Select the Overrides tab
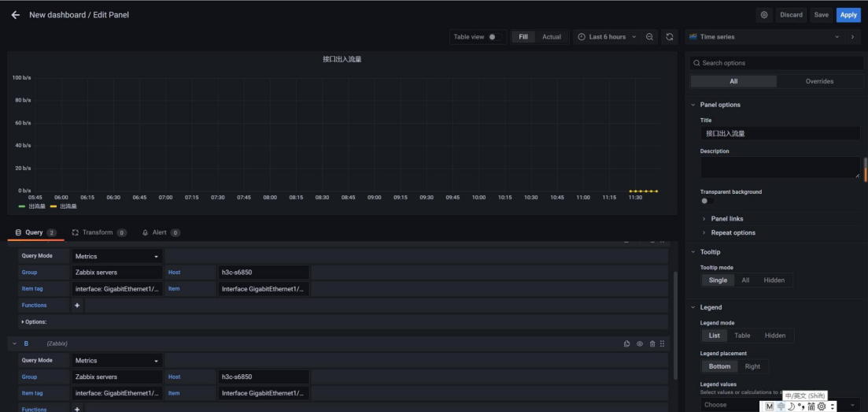The height and width of the screenshot is (412, 868). (819, 81)
